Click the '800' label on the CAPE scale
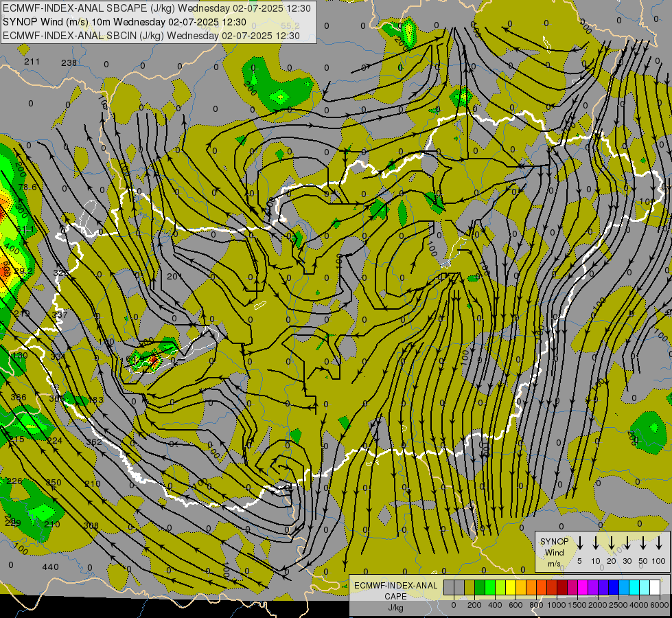Viewport: 672px width, 618px height. click(536, 605)
